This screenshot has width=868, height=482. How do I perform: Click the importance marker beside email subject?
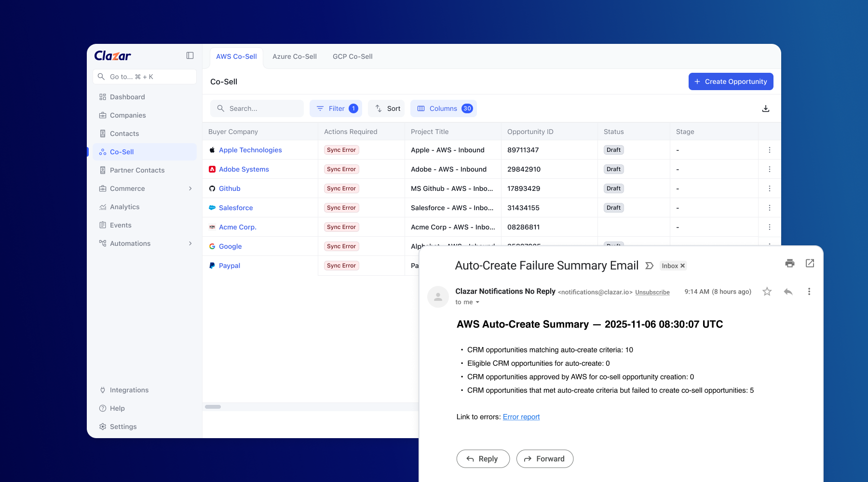click(650, 266)
